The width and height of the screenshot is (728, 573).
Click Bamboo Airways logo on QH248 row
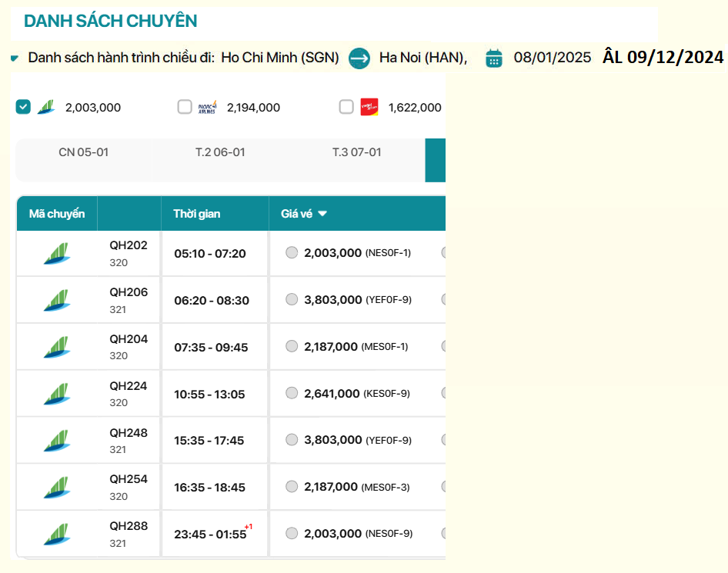(x=56, y=440)
